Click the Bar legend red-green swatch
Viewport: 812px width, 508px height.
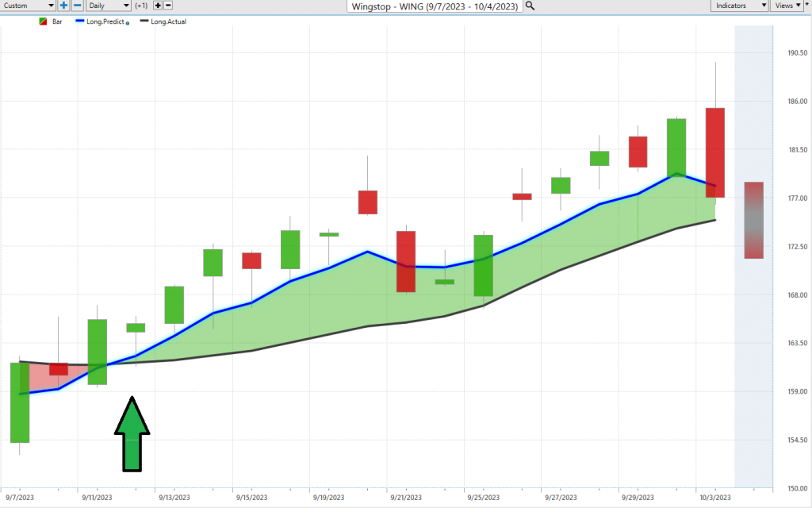click(x=43, y=21)
